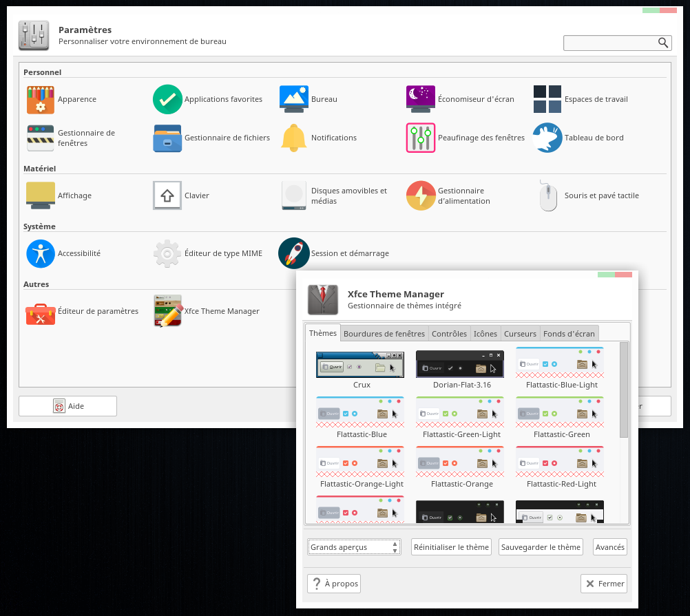Click the Éditeur de paramètres label

(98, 311)
